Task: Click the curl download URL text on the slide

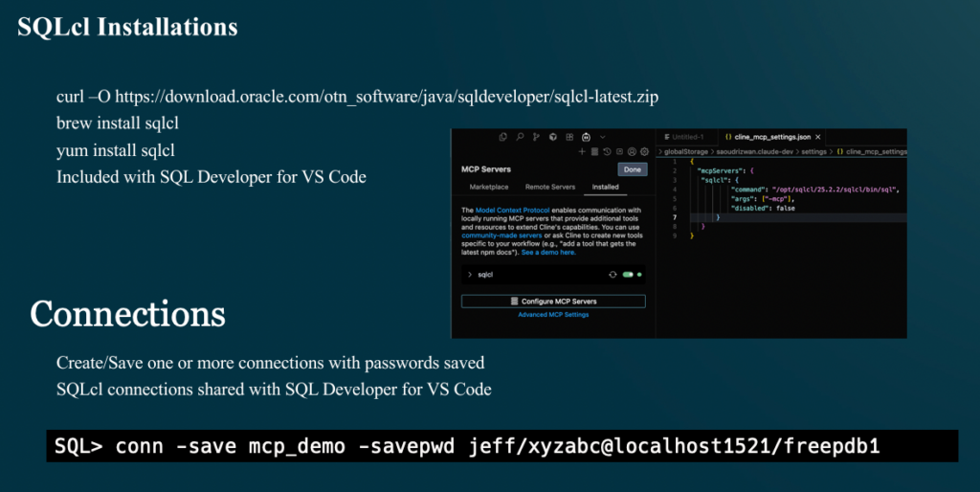Action: click(x=387, y=97)
